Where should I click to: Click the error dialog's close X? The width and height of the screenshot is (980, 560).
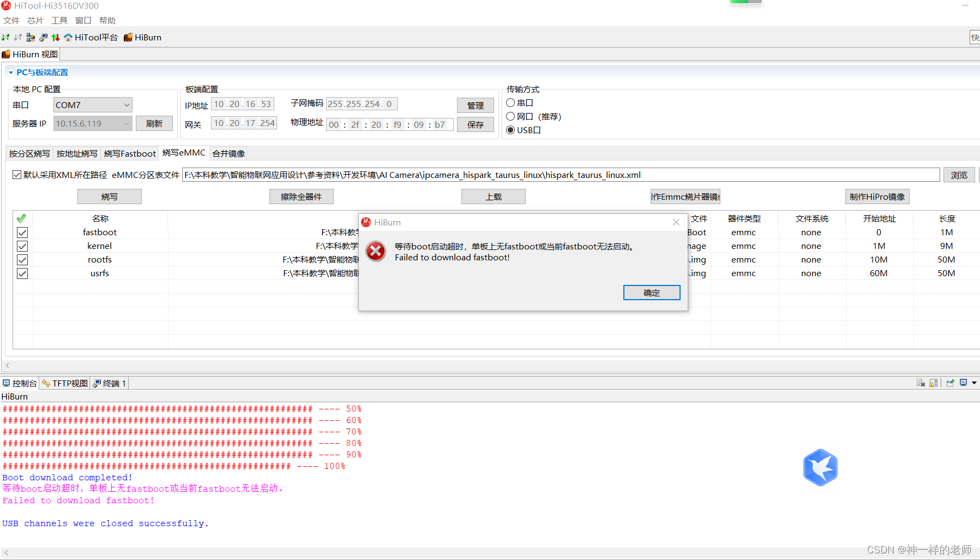pos(676,222)
